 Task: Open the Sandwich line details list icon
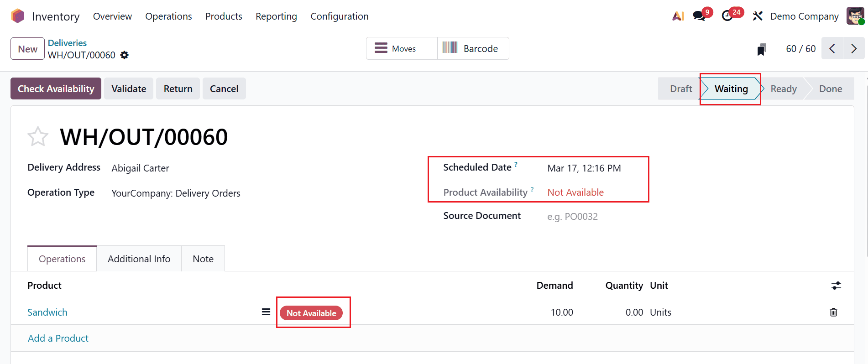tap(266, 312)
